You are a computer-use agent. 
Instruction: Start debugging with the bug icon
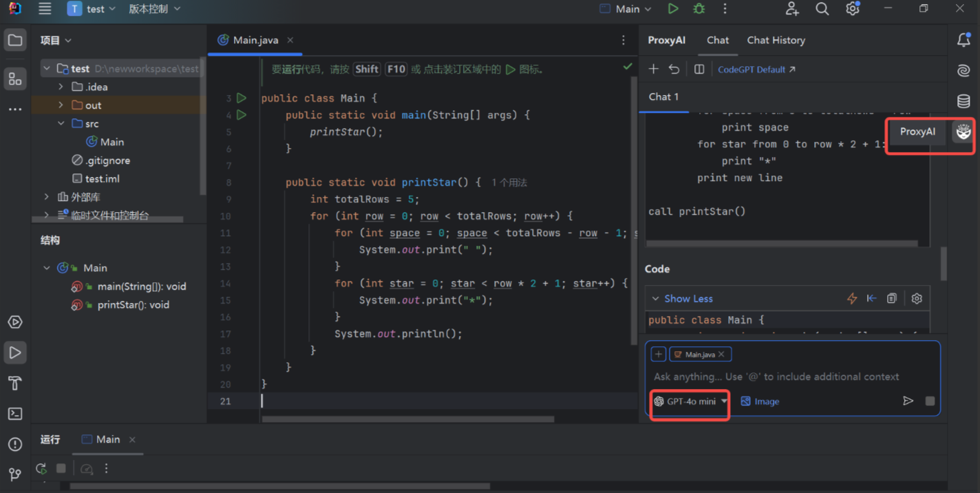(699, 9)
